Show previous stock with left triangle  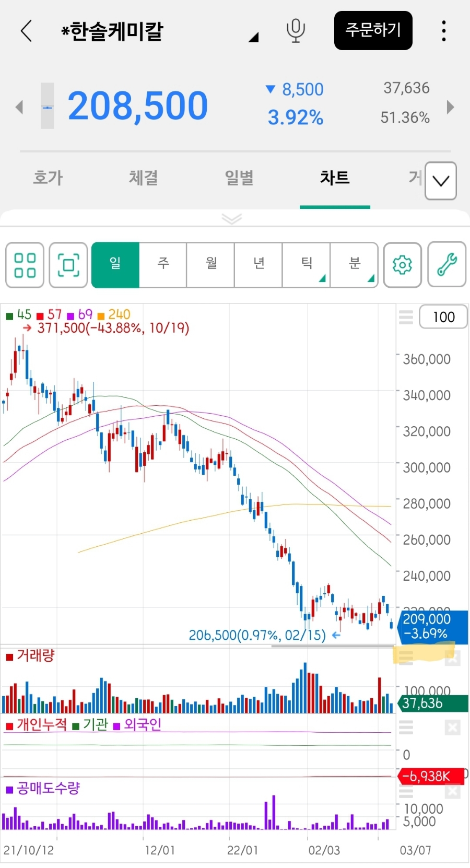pos(19,107)
